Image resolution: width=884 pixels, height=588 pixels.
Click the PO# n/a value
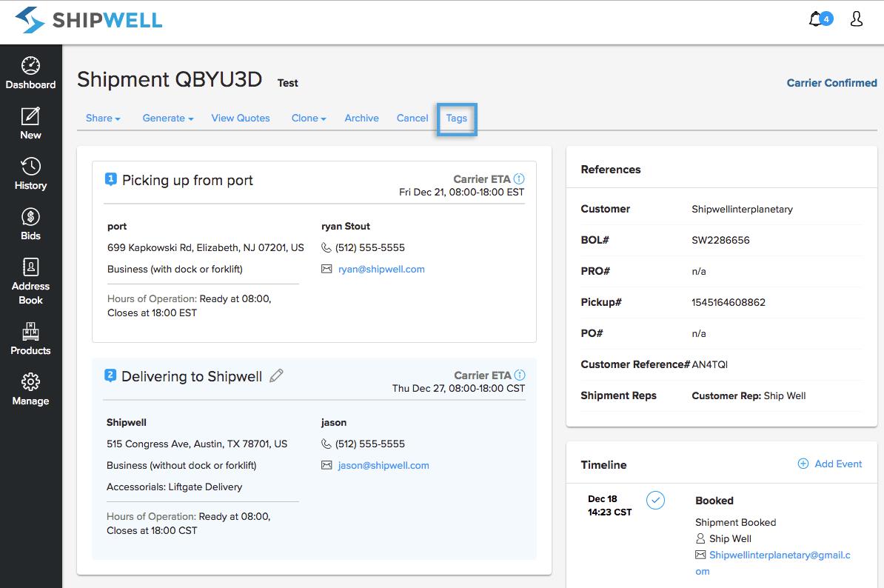(x=698, y=333)
